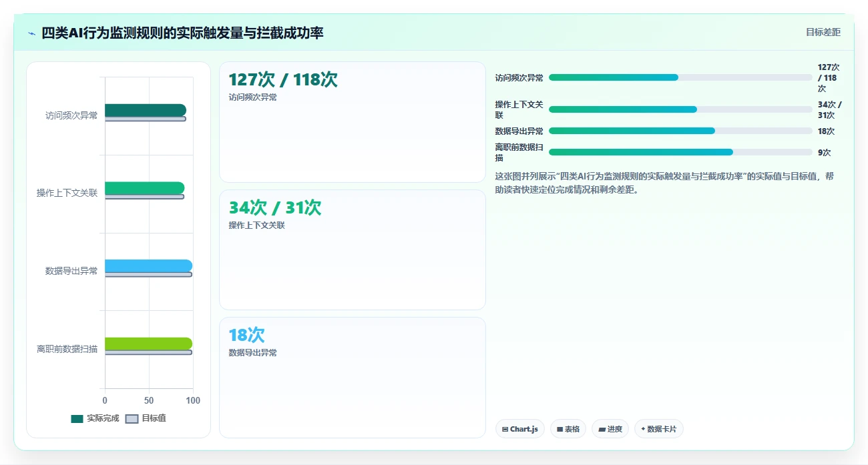Screen dimensions: 868x465
Task: Click the 数据卡片 tag chip
Action: click(658, 429)
